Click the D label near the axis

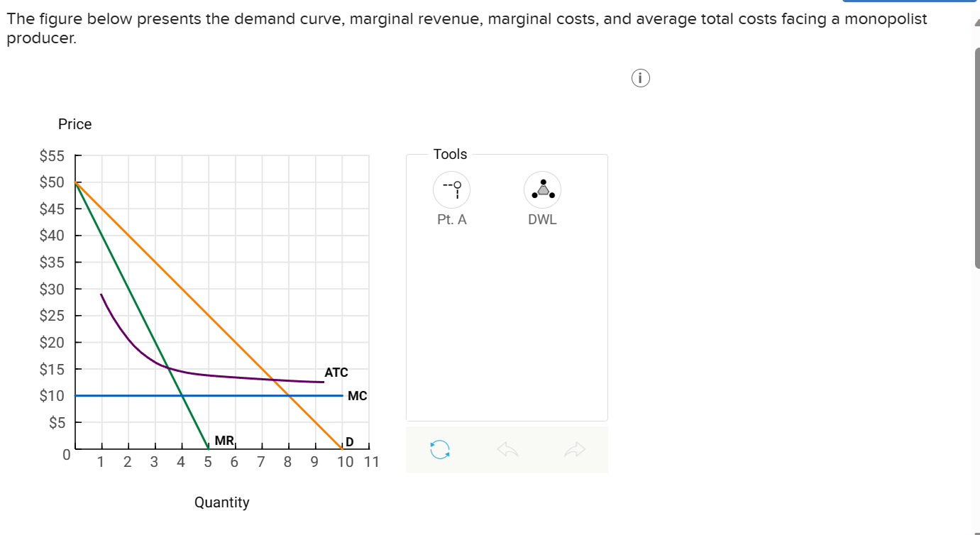348,441
